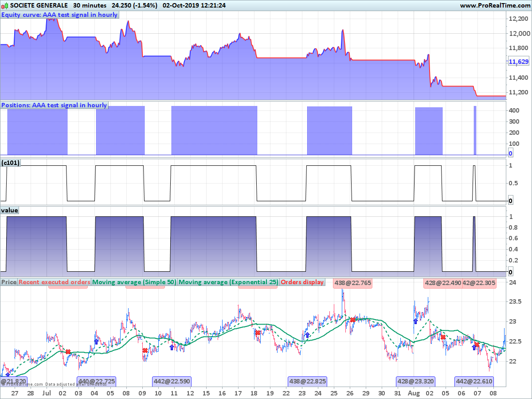The image size is (532, 399).
Task: Click the blue buy arrow just before August 07
Action: [474, 347]
